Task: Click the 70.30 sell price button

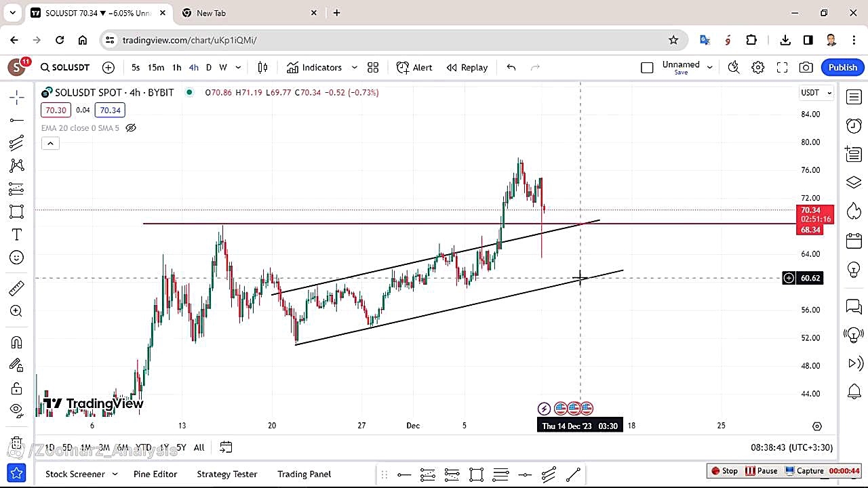Action: [x=55, y=110]
